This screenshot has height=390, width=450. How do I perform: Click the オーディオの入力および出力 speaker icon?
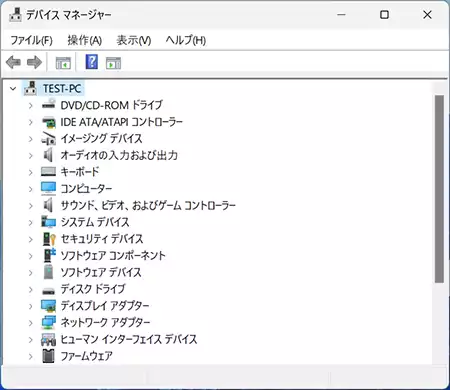pos(49,155)
